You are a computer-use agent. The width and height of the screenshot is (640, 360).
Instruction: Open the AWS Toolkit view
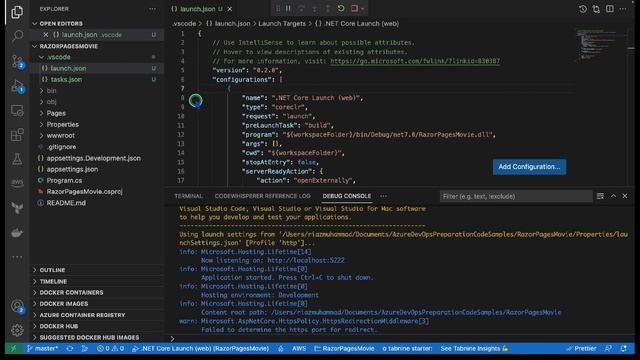17,183
